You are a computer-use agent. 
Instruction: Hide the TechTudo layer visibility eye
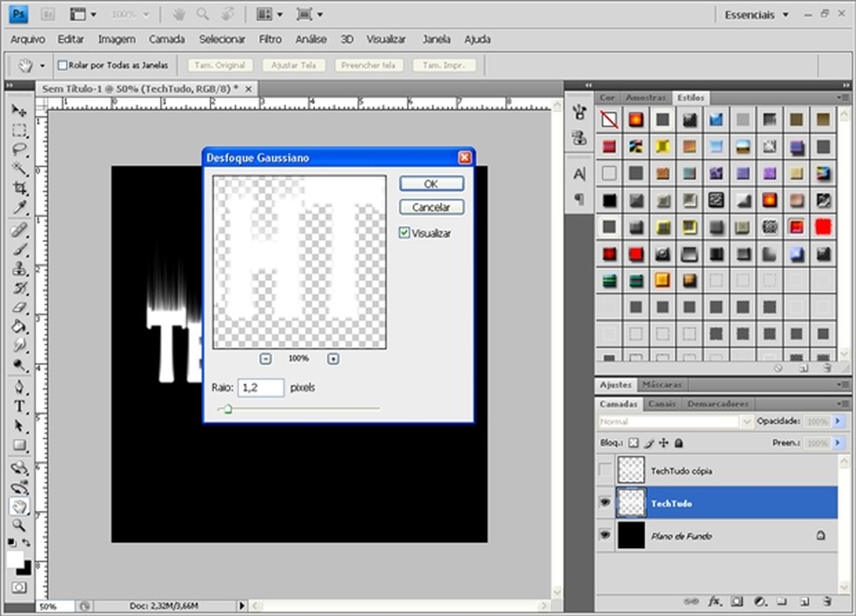click(x=605, y=503)
